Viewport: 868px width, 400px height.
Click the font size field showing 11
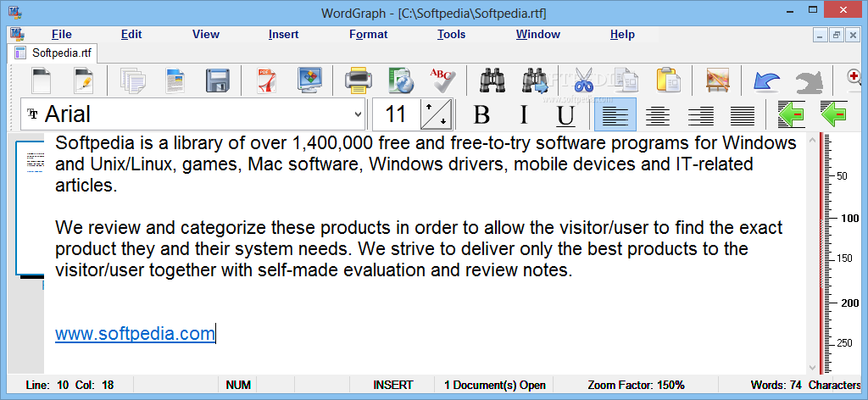point(397,114)
